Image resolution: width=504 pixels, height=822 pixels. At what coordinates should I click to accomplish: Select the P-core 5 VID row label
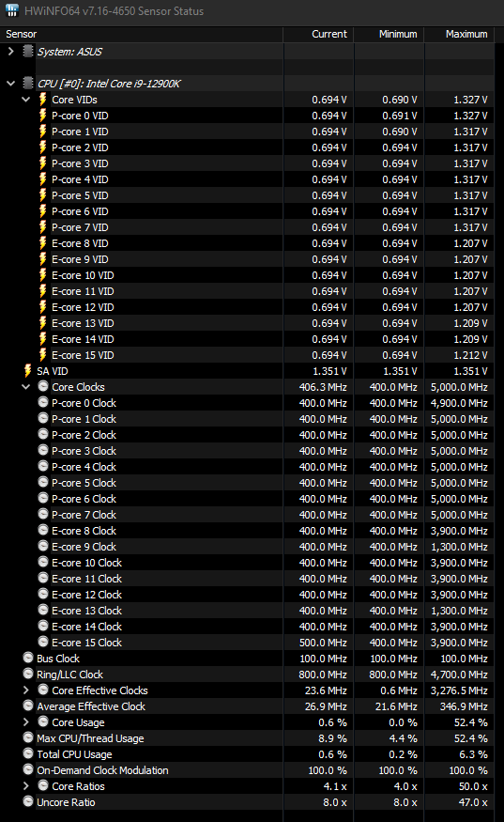click(x=80, y=195)
